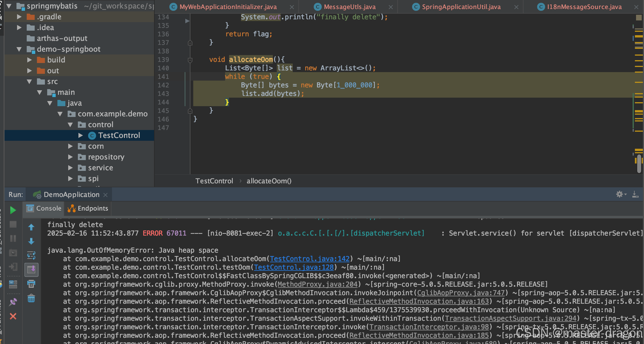The width and height of the screenshot is (644, 344).
Task: Toggle the soft-wrap icon in console
Action: click(31, 255)
